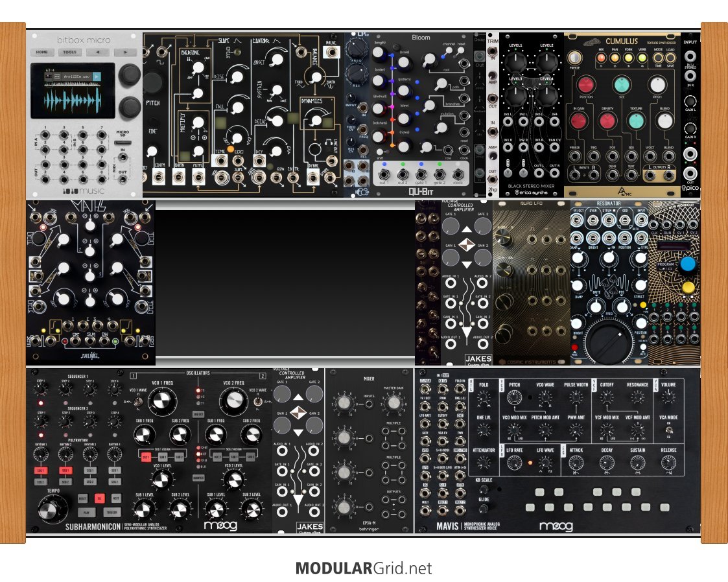The height and width of the screenshot is (582, 728).
Task: Click the blue knob on Pamela's New Workout
Action: coord(687,264)
